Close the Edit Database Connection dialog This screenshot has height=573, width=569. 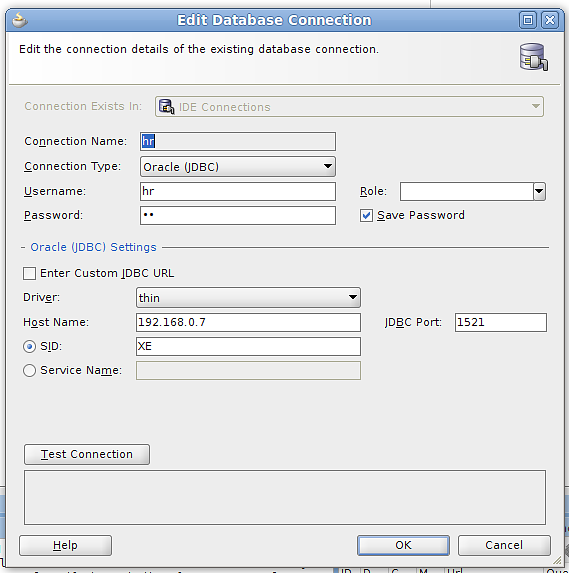[x=550, y=20]
